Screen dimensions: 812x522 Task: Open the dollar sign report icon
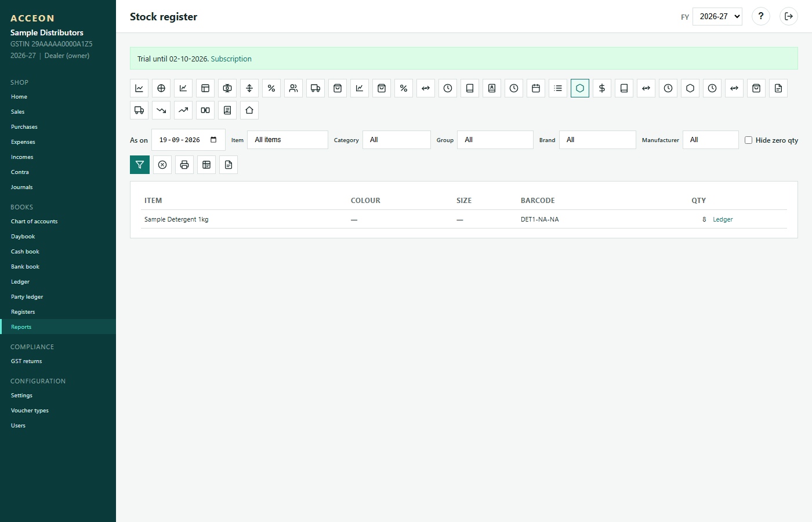pos(602,88)
